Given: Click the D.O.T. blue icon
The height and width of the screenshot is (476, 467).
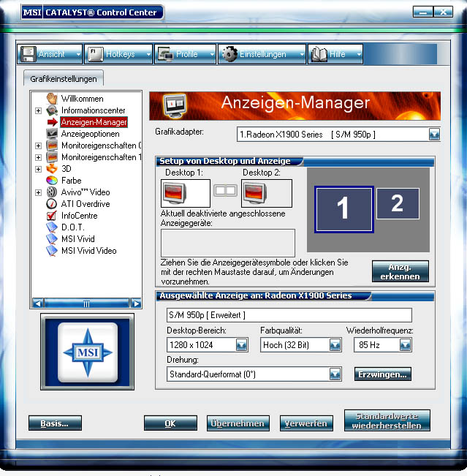Looking at the screenshot, I should pyautogui.click(x=52, y=227).
